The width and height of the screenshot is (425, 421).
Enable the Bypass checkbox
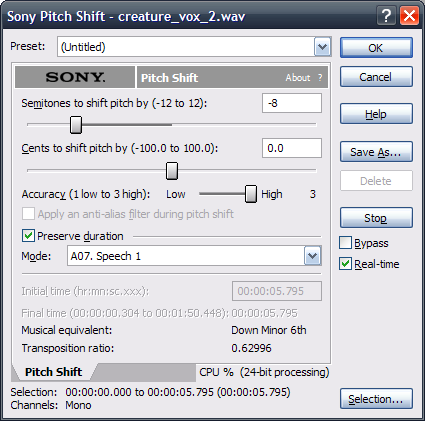click(345, 243)
